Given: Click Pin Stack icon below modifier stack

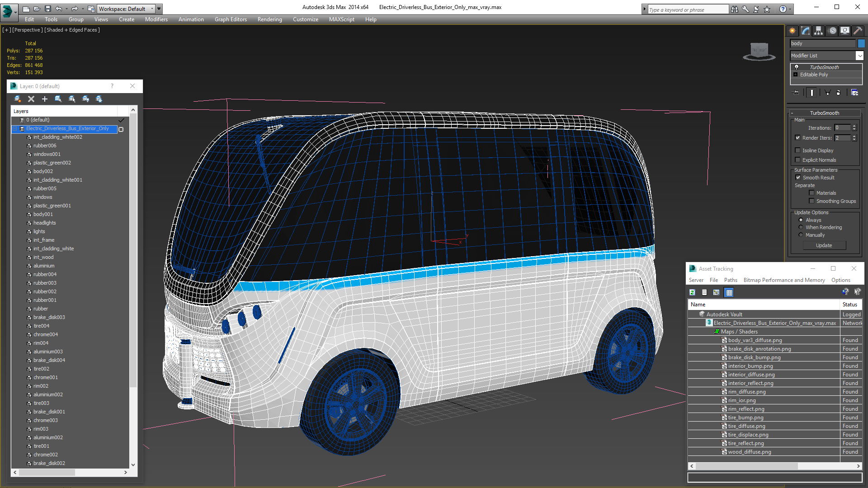Looking at the screenshot, I should click(796, 92).
